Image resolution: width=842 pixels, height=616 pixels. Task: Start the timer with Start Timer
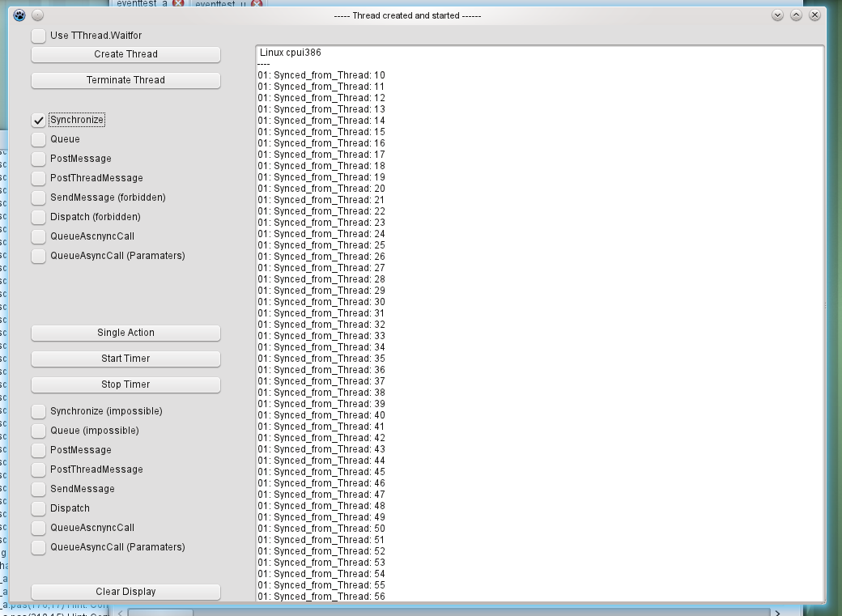[125, 359]
